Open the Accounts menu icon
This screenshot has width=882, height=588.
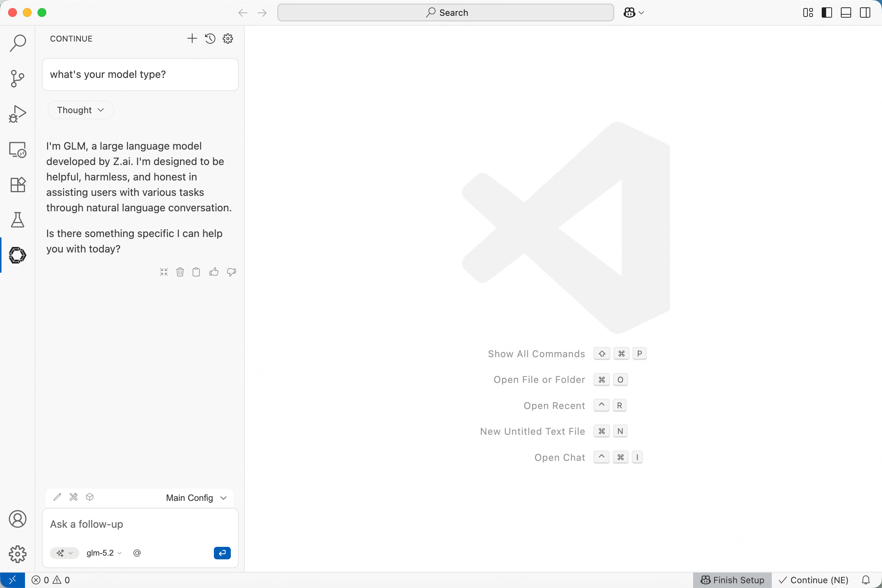[x=17, y=519]
